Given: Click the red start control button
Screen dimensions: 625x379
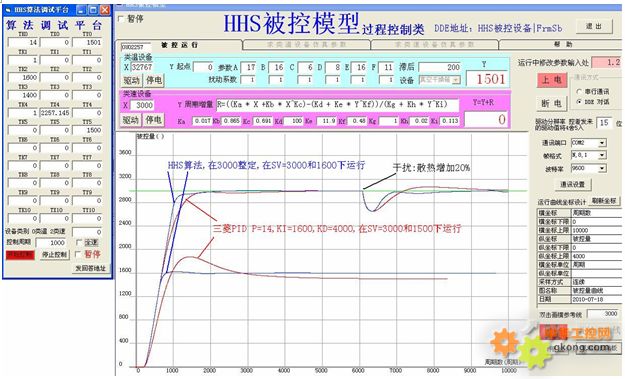Looking at the screenshot, I should click(x=20, y=255).
